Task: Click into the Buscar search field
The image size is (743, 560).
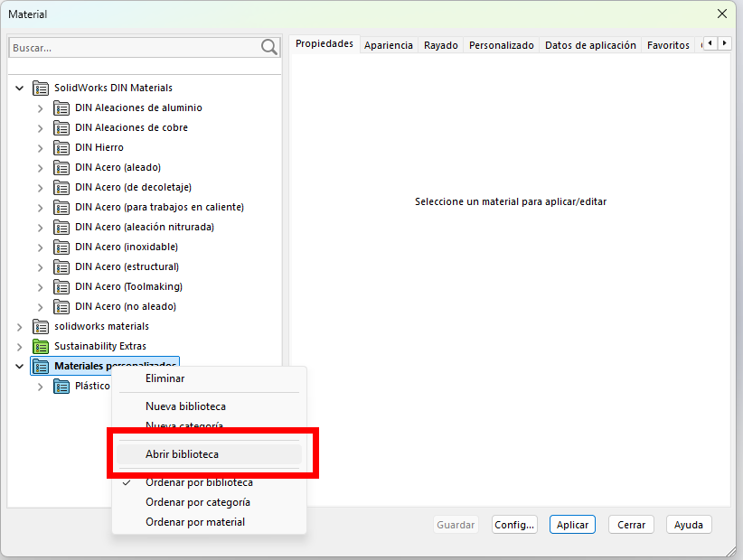Action: point(131,47)
